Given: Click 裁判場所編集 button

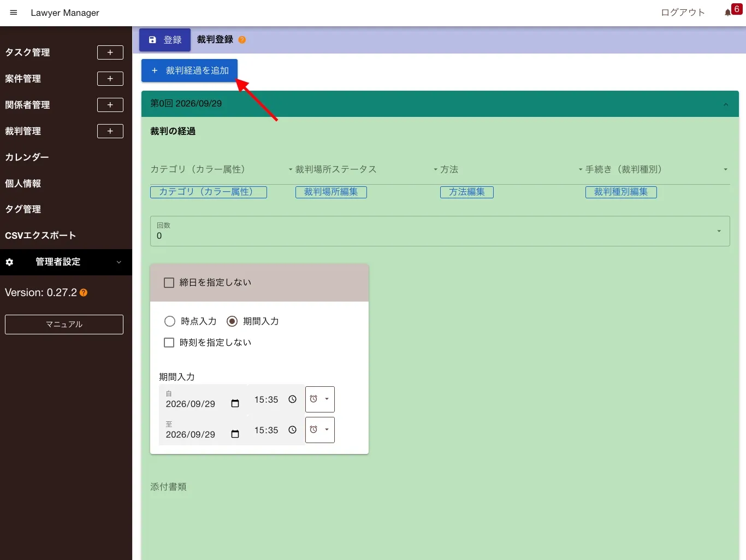Looking at the screenshot, I should 331,192.
